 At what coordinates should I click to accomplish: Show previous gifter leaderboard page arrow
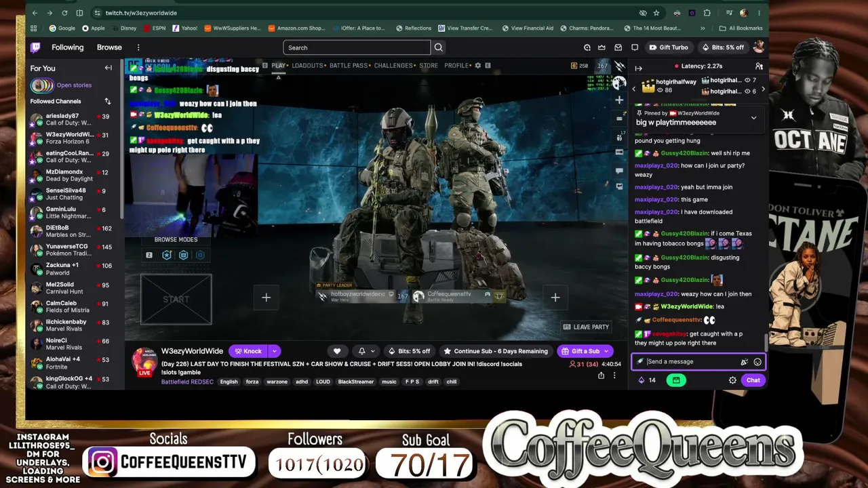point(634,89)
